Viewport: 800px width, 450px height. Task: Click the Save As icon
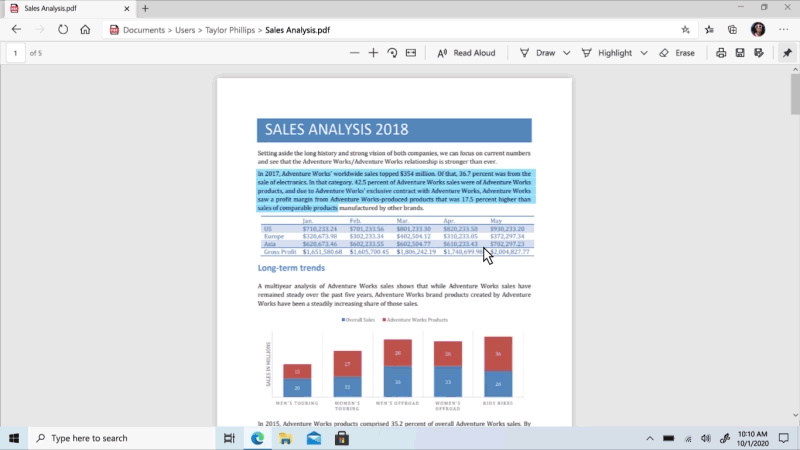pos(759,53)
